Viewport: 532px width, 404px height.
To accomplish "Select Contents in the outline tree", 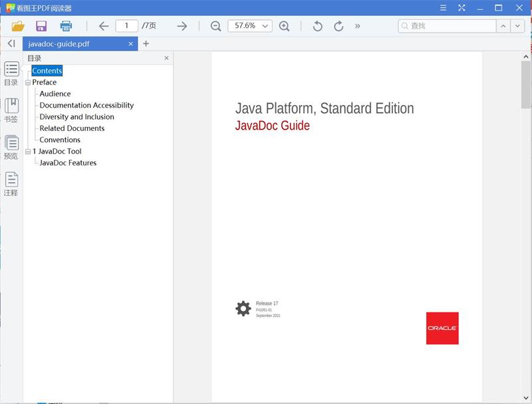I will [x=47, y=70].
